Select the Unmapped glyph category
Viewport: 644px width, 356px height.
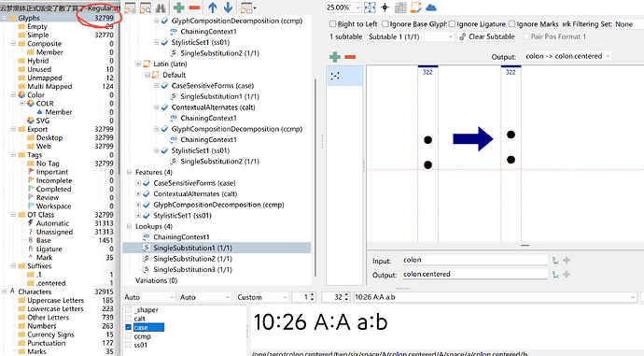[45, 78]
